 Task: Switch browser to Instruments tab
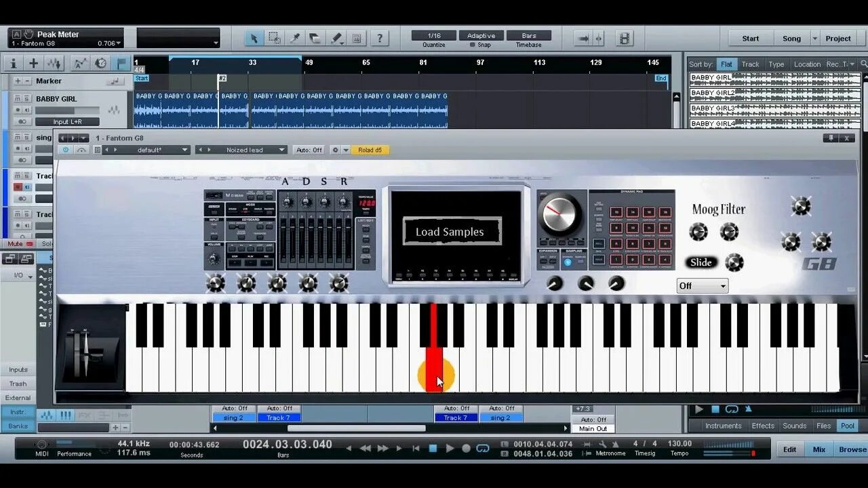pos(723,426)
